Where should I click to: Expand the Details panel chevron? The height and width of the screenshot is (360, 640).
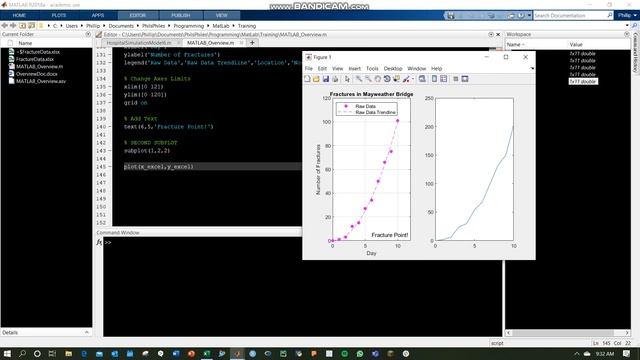(87, 332)
